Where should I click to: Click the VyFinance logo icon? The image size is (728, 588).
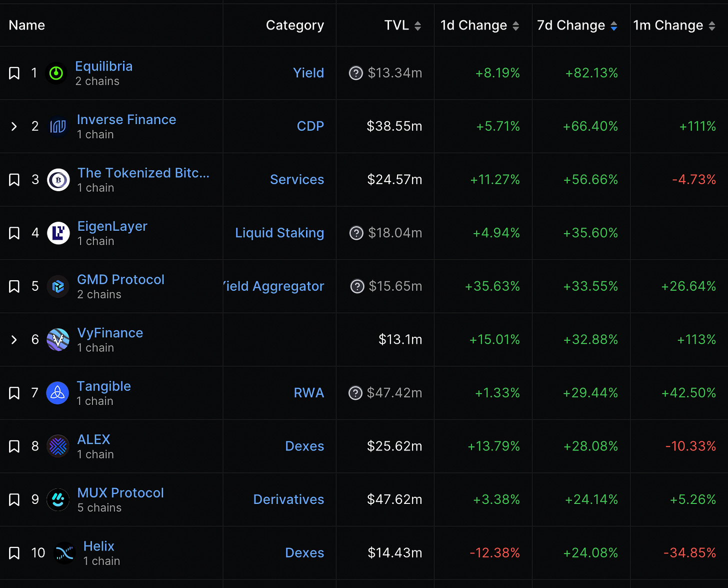click(x=58, y=340)
